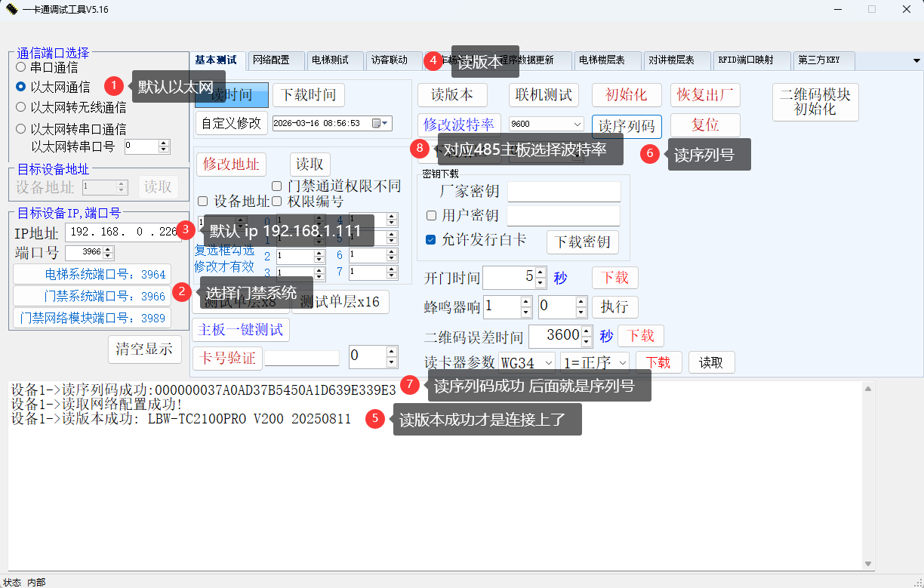924x588 pixels.
Task: Increment the stepper next to 卡号验证 field
Action: tap(392, 351)
